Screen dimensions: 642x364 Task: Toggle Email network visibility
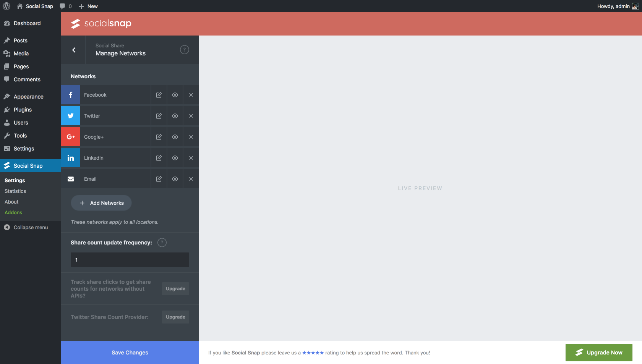[175, 179]
